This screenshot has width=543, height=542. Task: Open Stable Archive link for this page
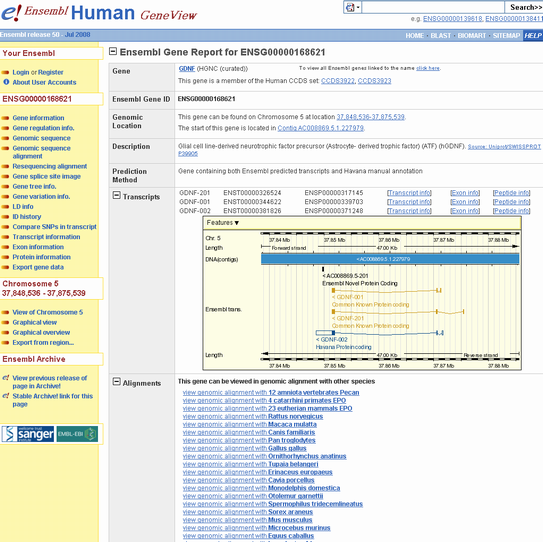[53, 400]
